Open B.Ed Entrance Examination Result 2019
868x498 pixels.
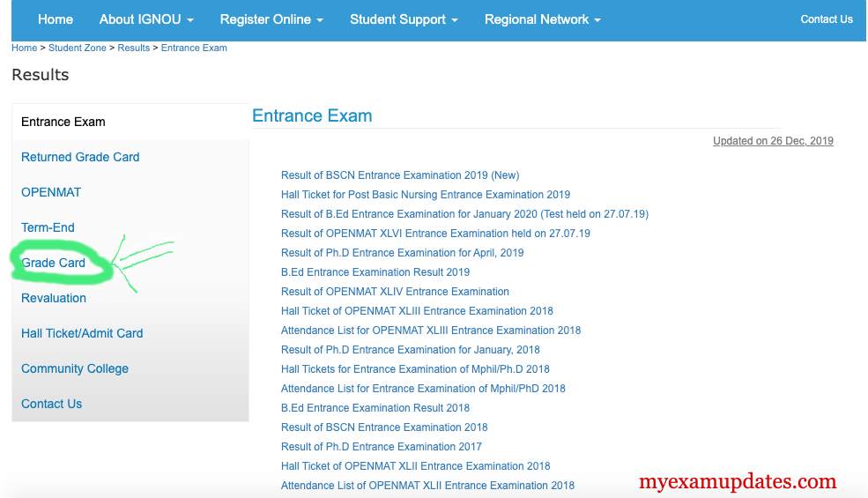pos(375,272)
